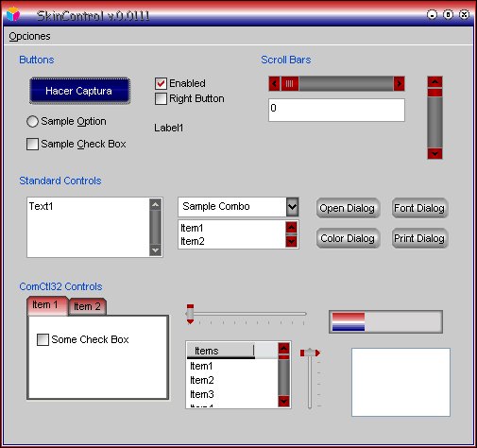The width and height of the screenshot is (477, 448).
Task: Click down arrow of tall vertical scroll bar
Action: (434, 153)
